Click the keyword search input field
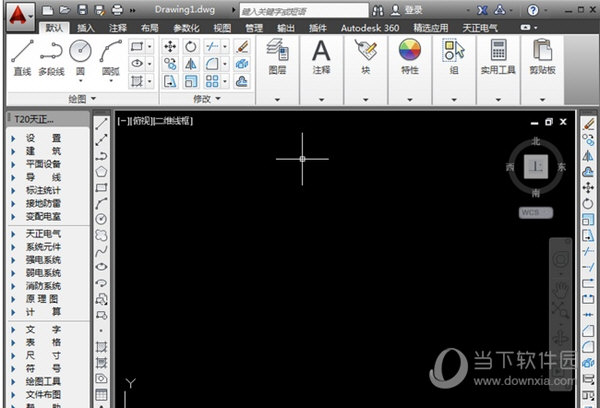The image size is (600, 408). tap(304, 11)
